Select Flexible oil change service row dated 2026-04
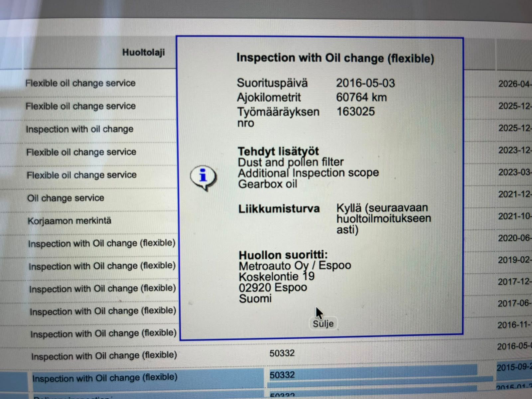 (80, 83)
